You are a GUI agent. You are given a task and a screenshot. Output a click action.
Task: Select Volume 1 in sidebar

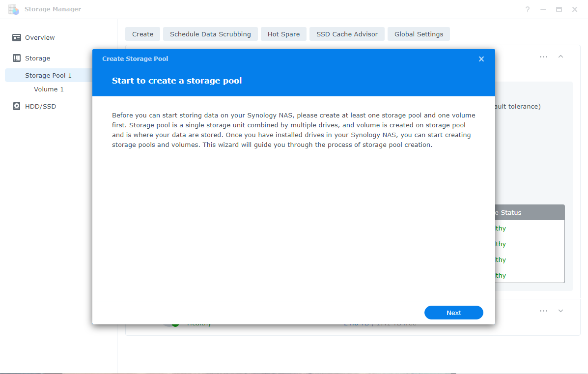[x=49, y=89]
